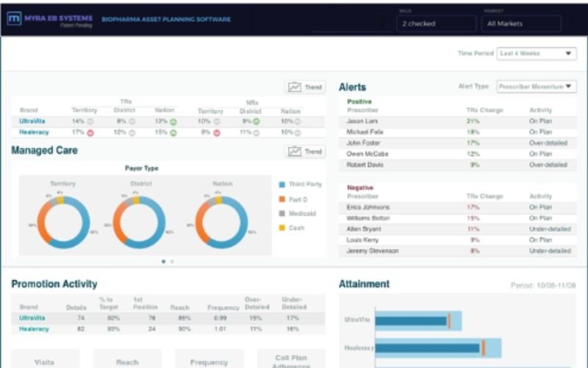Open the Trend button beside Managed Care
The height and width of the screenshot is (368, 588).
[x=305, y=152]
